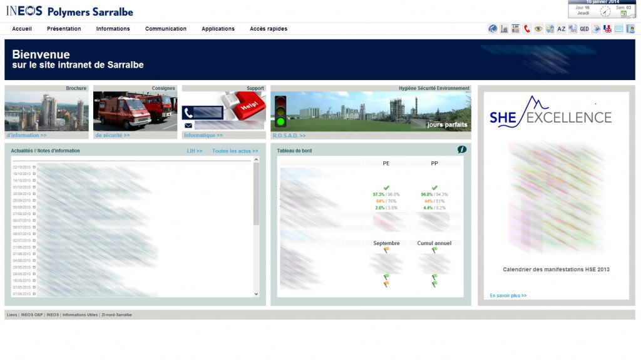The width and height of the screenshot is (641, 364).
Task: Click the envelope icon in Support tile
Action: click(188, 125)
